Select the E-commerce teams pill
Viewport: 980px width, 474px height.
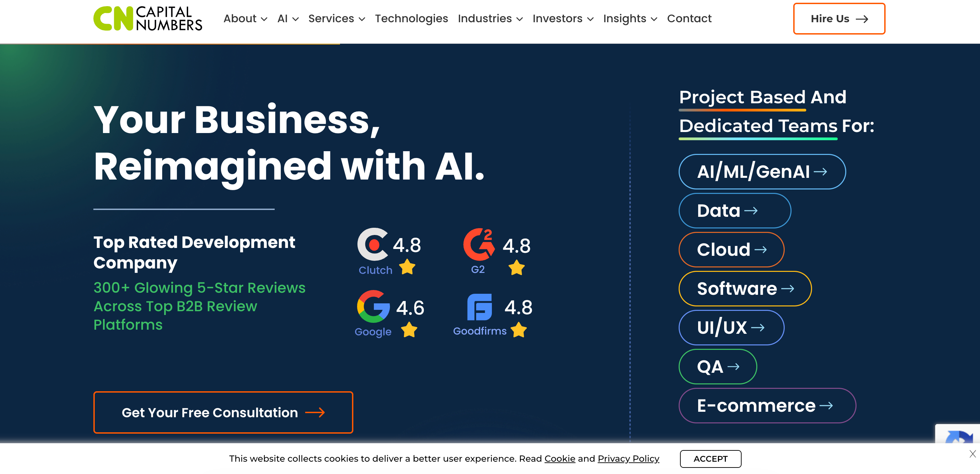pyautogui.click(x=767, y=405)
